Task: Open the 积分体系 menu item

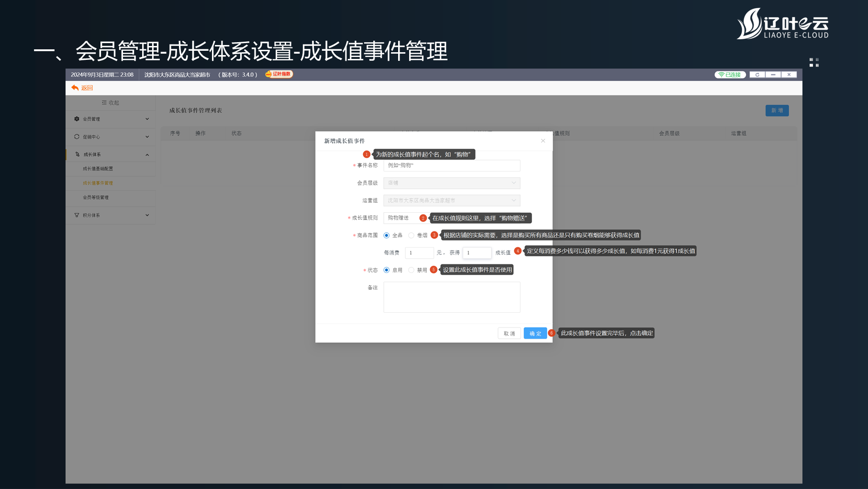Action: point(111,215)
